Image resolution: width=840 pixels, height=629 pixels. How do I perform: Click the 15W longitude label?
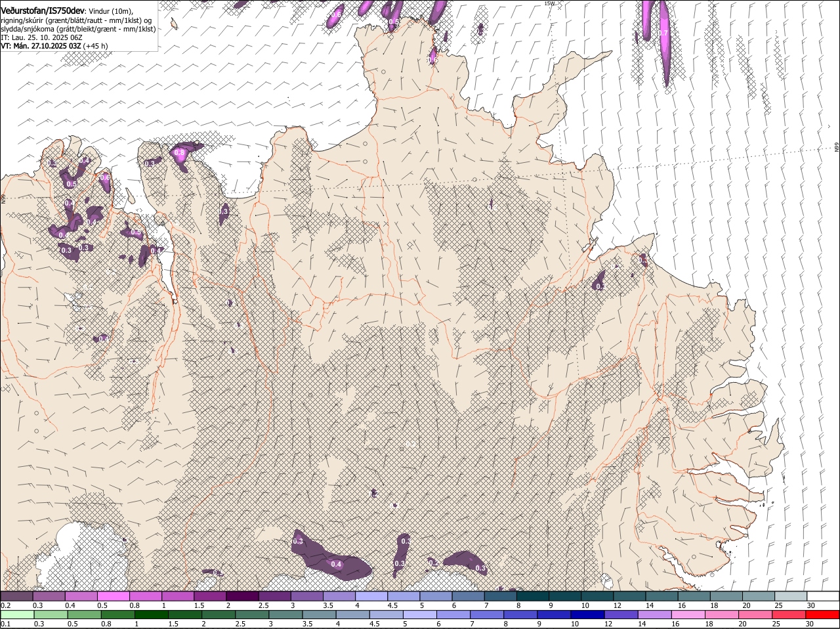(549, 3)
